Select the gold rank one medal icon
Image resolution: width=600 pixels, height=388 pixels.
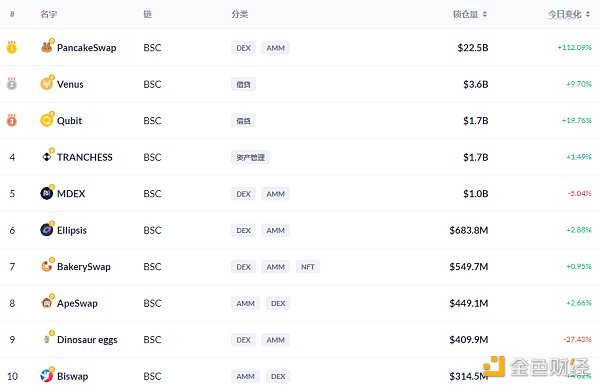12,47
